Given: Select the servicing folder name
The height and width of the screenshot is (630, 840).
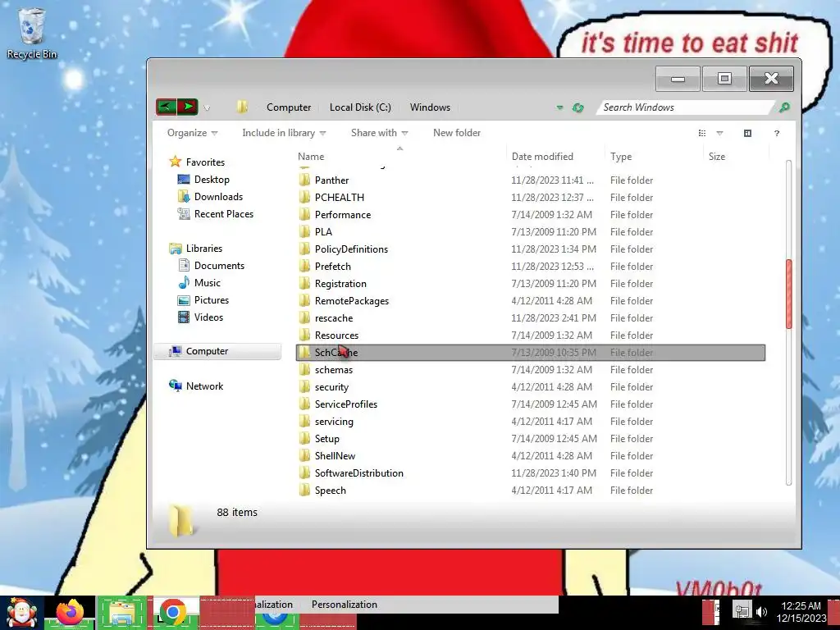Looking at the screenshot, I should pyautogui.click(x=334, y=421).
